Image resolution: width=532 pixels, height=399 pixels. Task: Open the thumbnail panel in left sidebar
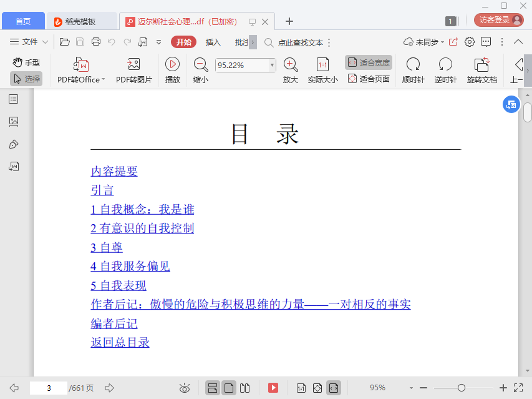14,122
